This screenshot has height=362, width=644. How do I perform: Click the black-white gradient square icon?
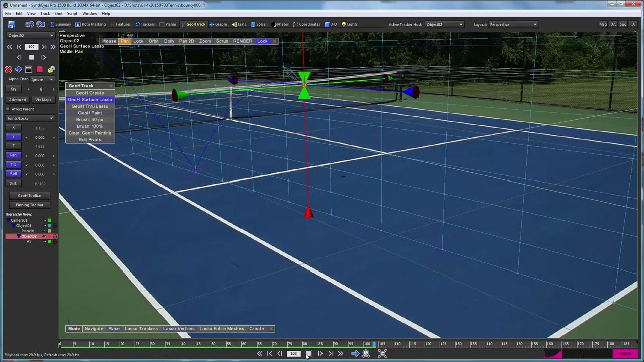pos(29,69)
